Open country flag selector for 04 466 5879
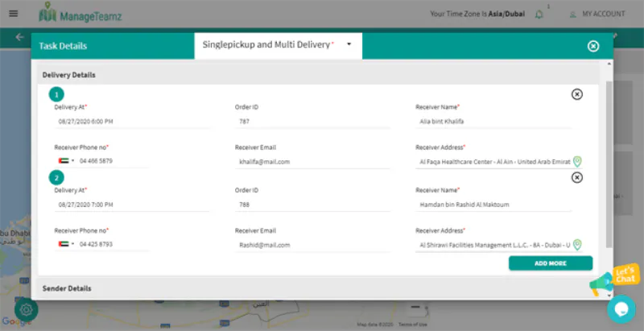 (66, 161)
